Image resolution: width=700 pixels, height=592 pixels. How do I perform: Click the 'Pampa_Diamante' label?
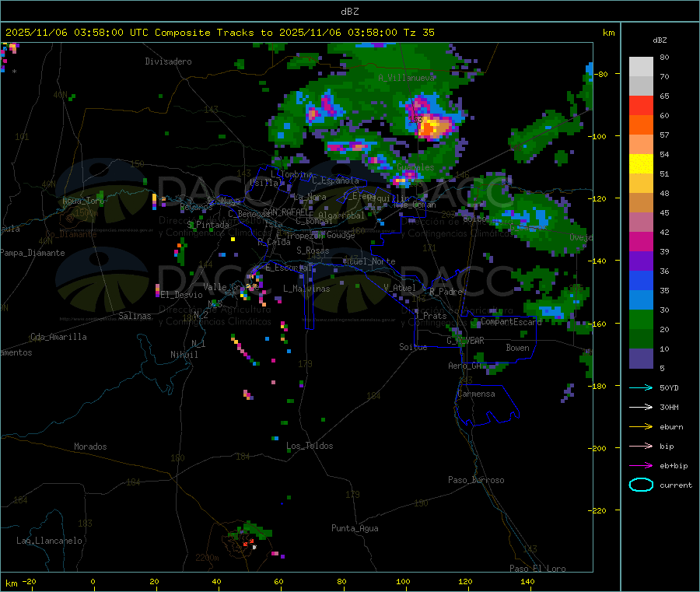coord(32,253)
